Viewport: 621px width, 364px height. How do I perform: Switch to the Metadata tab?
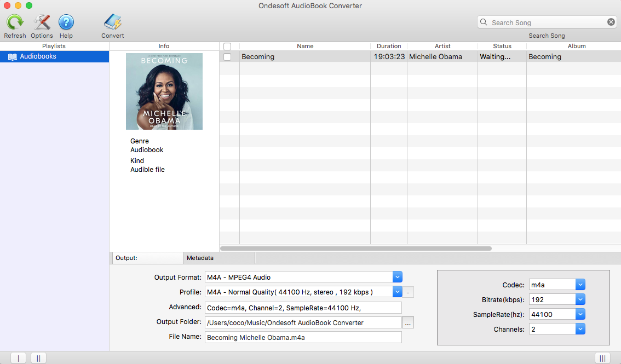tap(220, 258)
